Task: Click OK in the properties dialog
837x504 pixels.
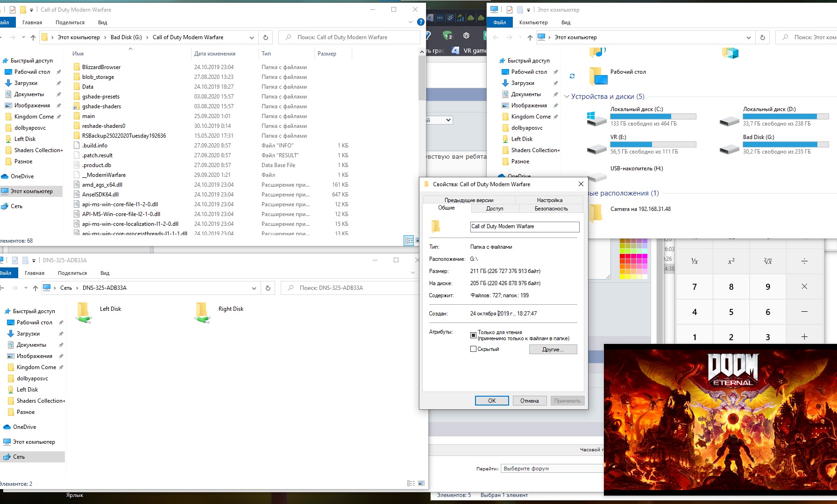Action: (492, 401)
